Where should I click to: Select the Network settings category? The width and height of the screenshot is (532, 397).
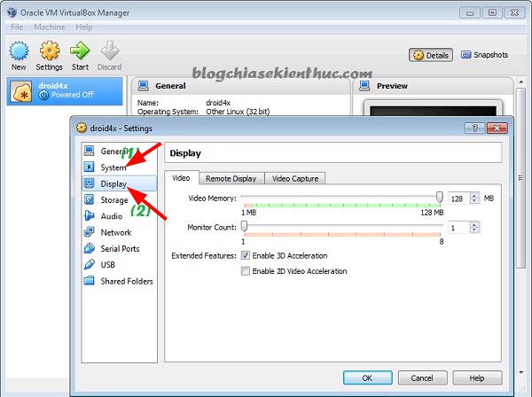[x=115, y=232]
